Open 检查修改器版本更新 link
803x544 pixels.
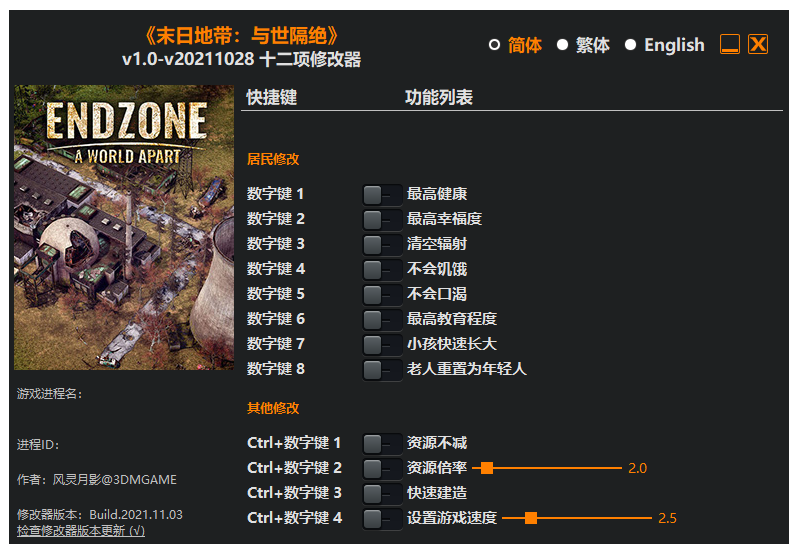81,531
